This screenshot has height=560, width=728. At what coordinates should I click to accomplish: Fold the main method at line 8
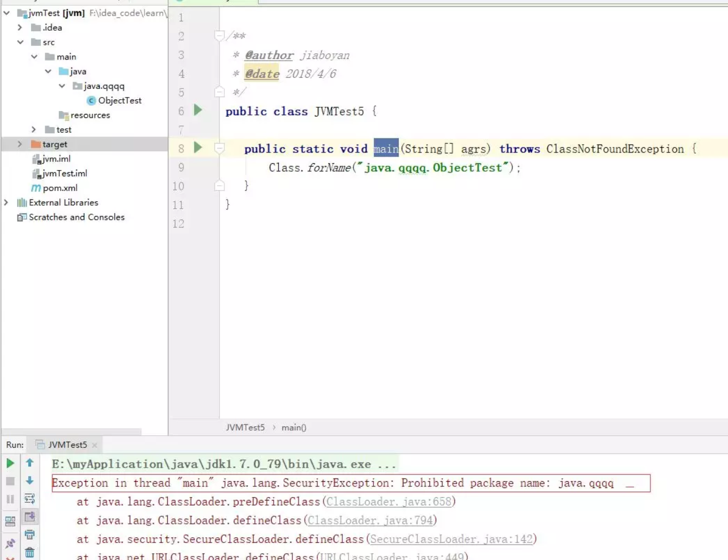pos(219,148)
